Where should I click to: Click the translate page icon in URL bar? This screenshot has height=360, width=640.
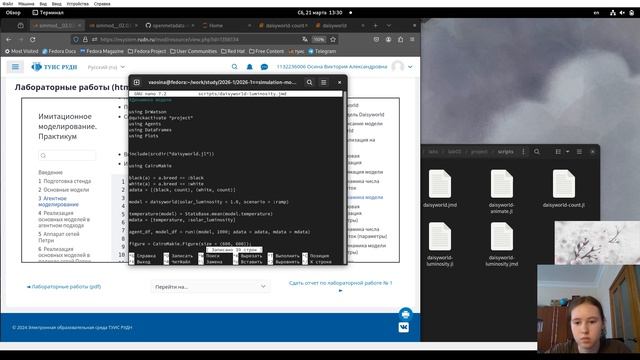pos(304,40)
